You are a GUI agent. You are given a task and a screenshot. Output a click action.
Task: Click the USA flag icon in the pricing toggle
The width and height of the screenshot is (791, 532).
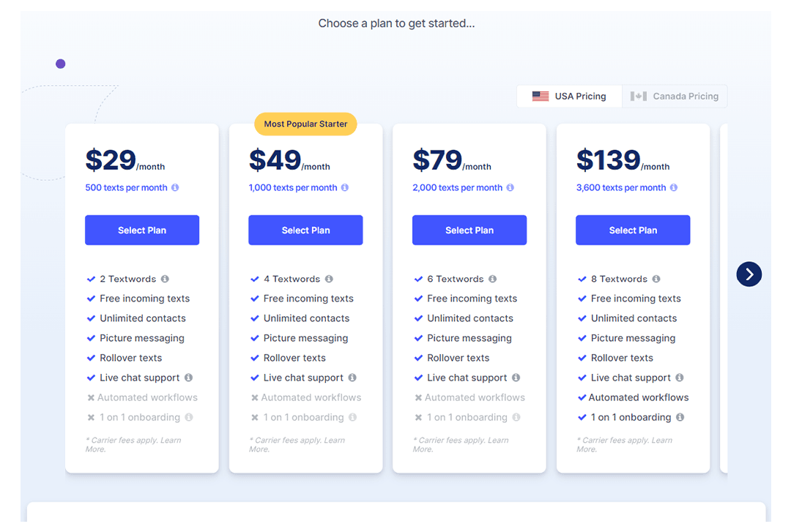[x=541, y=96]
